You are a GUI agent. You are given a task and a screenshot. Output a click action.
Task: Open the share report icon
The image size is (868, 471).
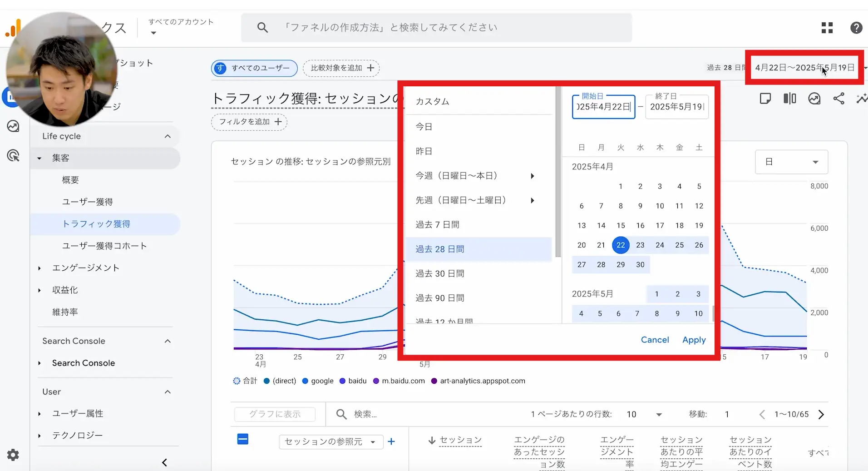click(838, 99)
